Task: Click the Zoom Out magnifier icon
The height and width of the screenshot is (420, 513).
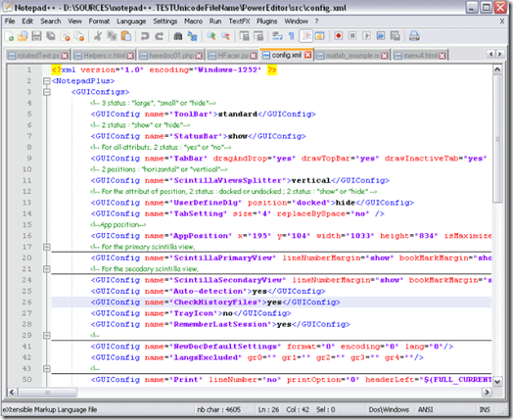Action: [225, 36]
